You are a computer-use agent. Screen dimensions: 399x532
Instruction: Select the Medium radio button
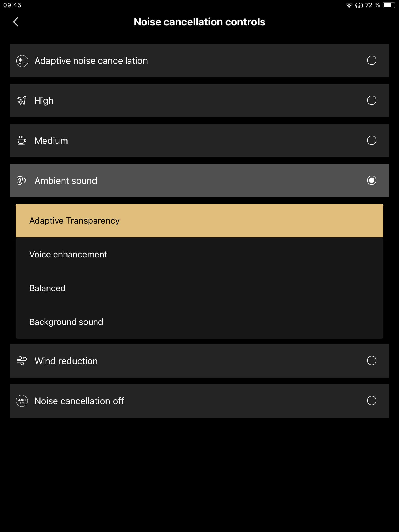pos(371,141)
